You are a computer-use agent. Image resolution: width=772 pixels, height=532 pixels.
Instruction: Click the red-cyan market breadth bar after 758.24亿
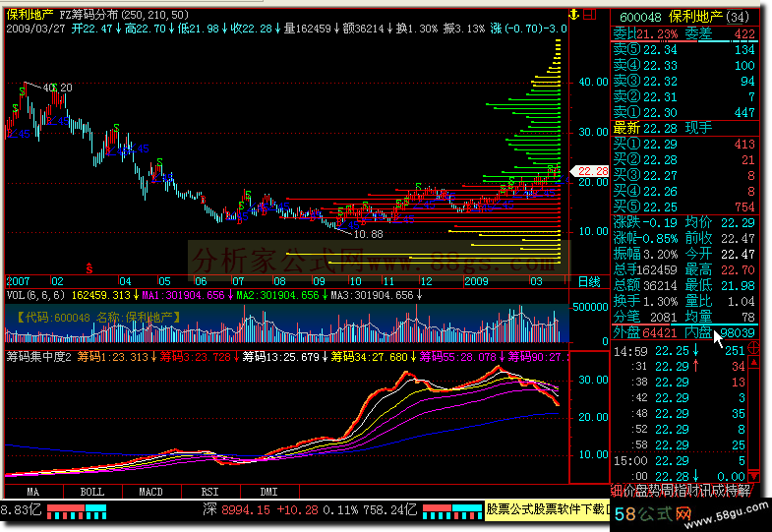pyautogui.click(x=452, y=510)
